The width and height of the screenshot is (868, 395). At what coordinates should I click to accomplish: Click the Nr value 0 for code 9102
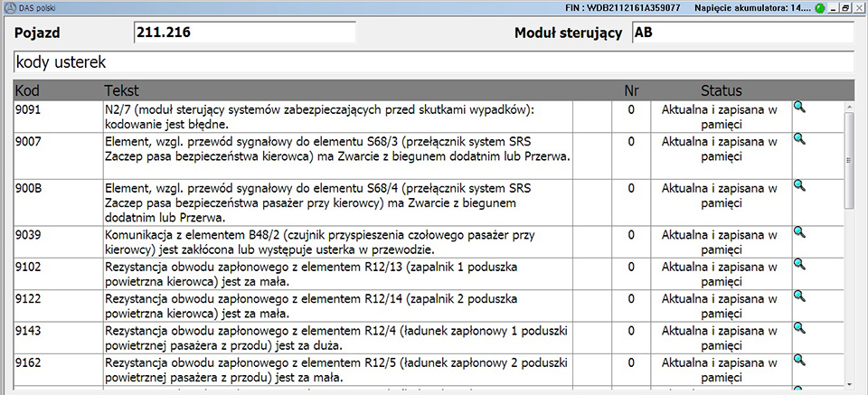[x=631, y=267]
